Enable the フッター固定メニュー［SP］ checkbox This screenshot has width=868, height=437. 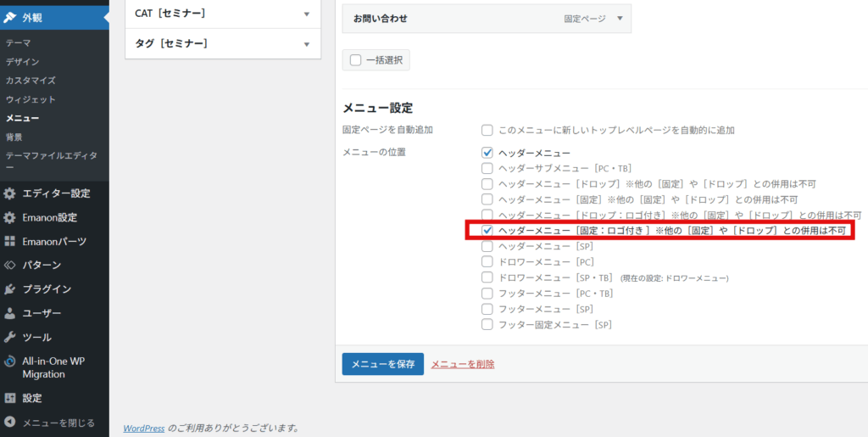[487, 324]
